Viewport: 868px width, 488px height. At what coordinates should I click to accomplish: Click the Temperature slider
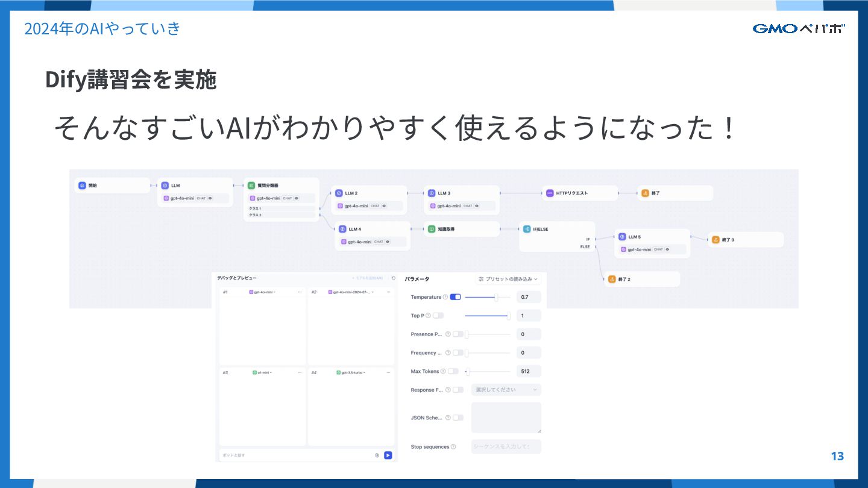pos(488,297)
